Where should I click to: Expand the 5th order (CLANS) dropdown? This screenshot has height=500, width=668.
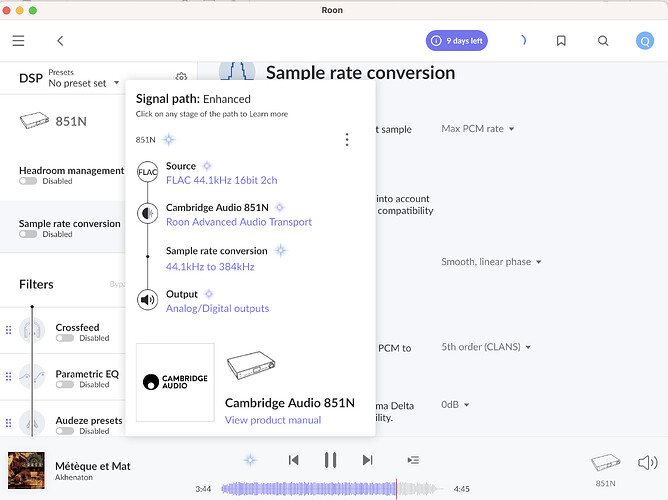click(486, 347)
